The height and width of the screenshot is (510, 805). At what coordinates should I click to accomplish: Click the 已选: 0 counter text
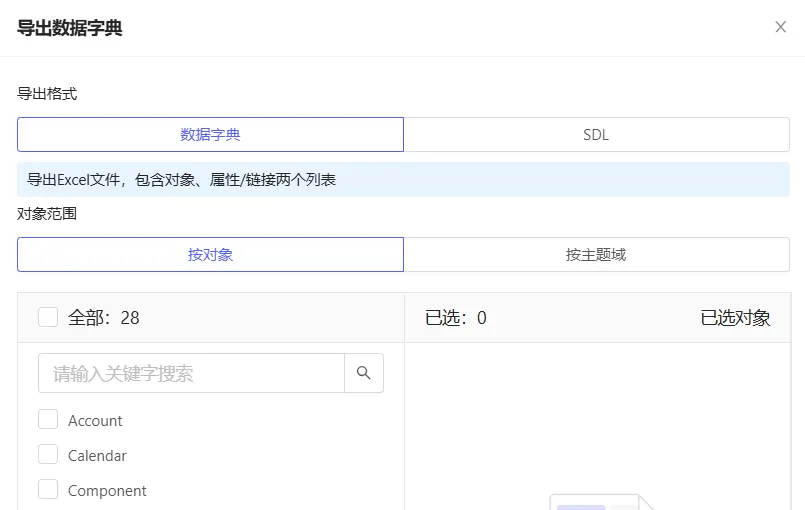(x=456, y=318)
